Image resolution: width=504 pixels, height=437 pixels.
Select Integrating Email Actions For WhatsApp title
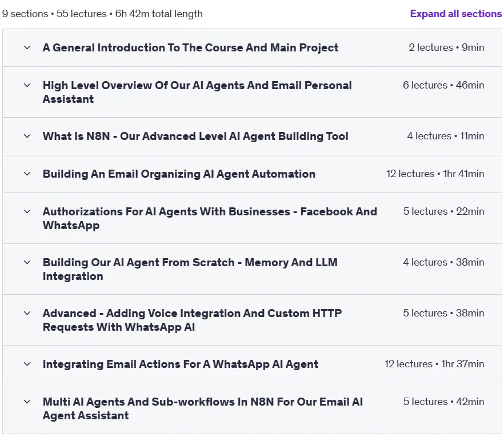pos(181,364)
